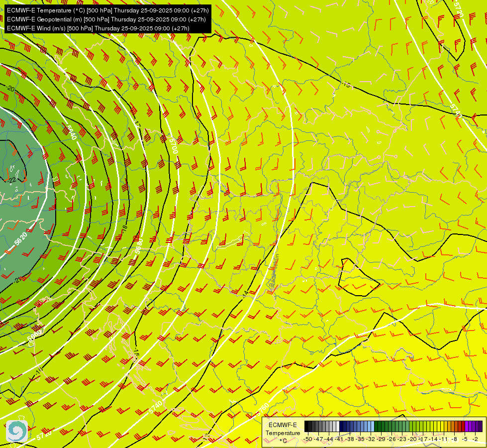
Task: Click the -29 legend tick label
Action: (381, 439)
